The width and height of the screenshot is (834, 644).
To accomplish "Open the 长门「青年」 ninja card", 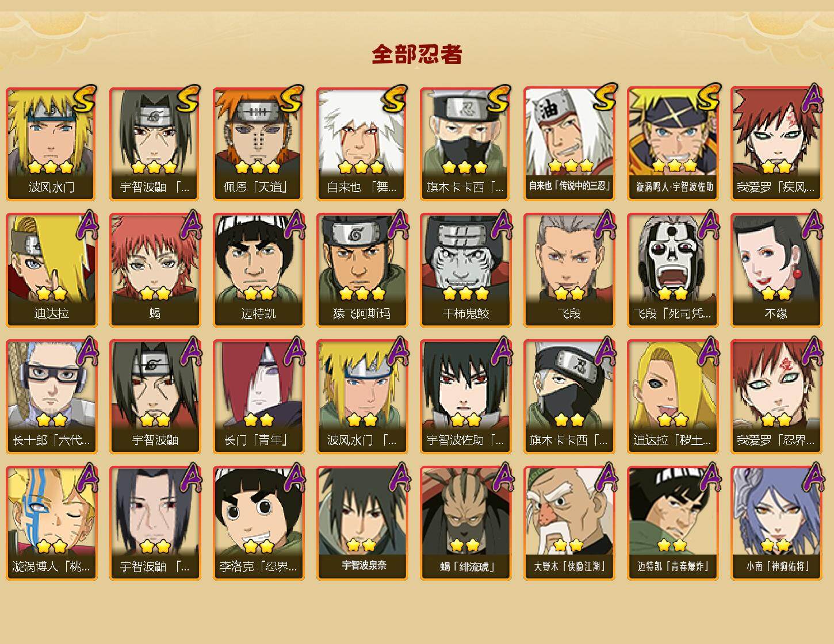I will click(258, 397).
